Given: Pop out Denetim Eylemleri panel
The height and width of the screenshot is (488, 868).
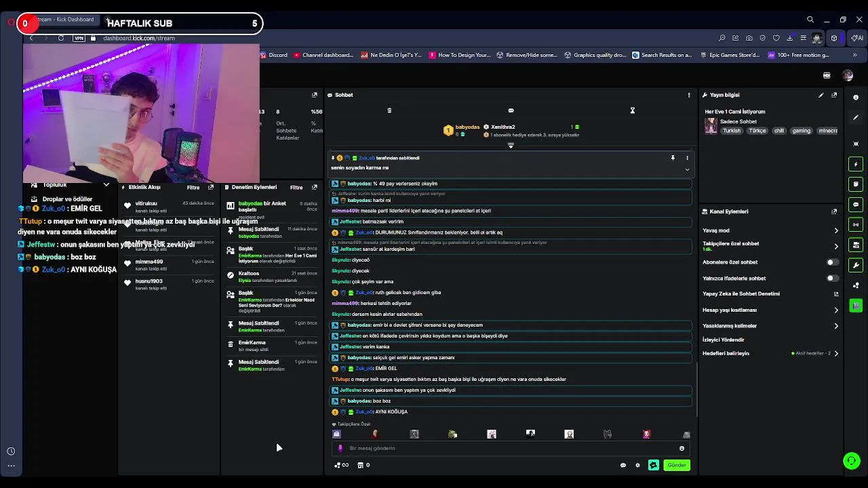Looking at the screenshot, I should point(314,188).
